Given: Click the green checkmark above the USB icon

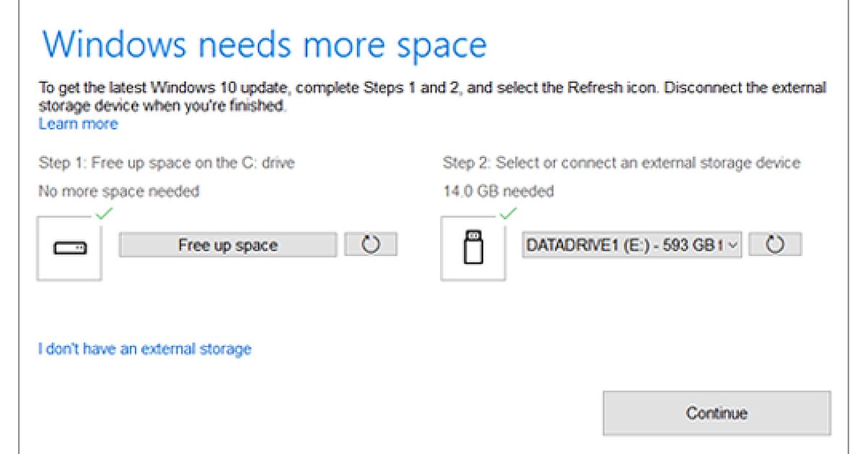Looking at the screenshot, I should click(x=509, y=213).
